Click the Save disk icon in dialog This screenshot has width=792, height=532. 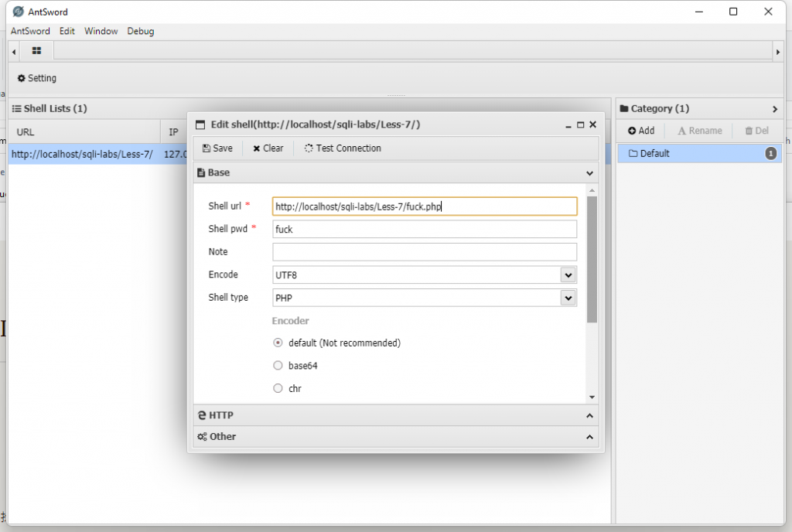click(206, 148)
